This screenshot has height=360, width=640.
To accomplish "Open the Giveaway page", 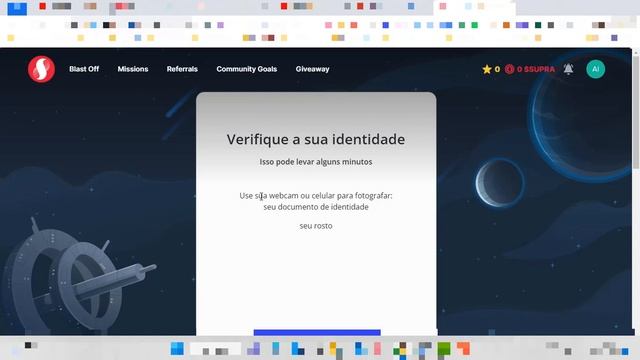I will pyautogui.click(x=312, y=69).
